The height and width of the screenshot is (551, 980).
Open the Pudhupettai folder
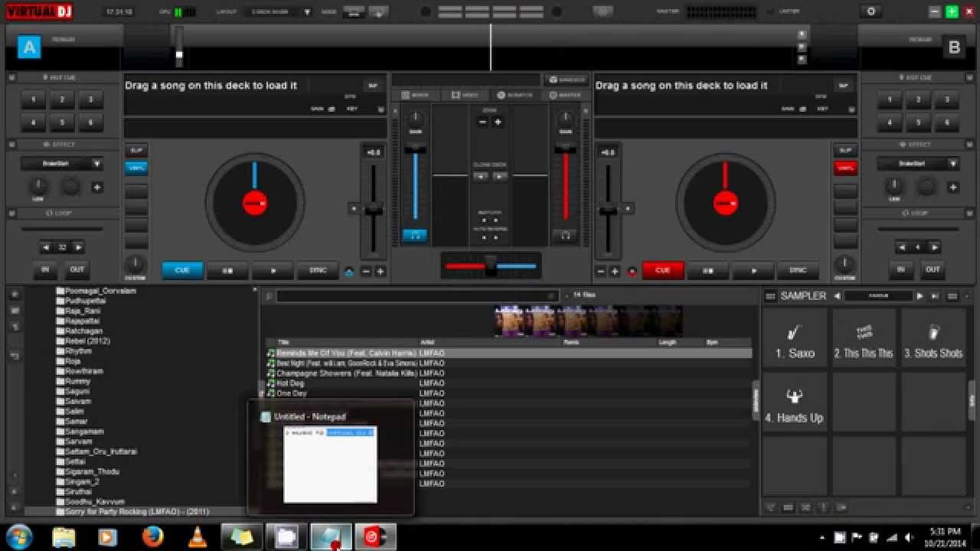pos(83,301)
